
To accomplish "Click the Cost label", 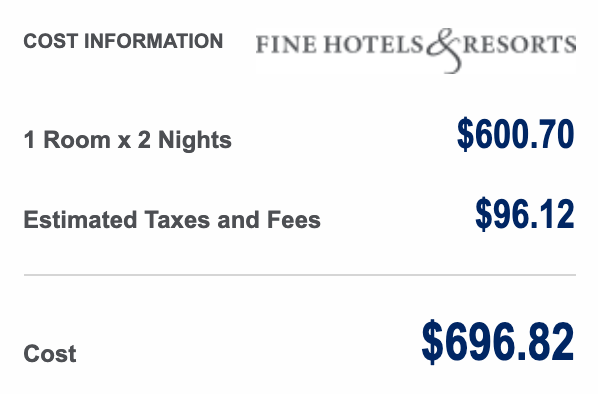I will coord(50,354).
